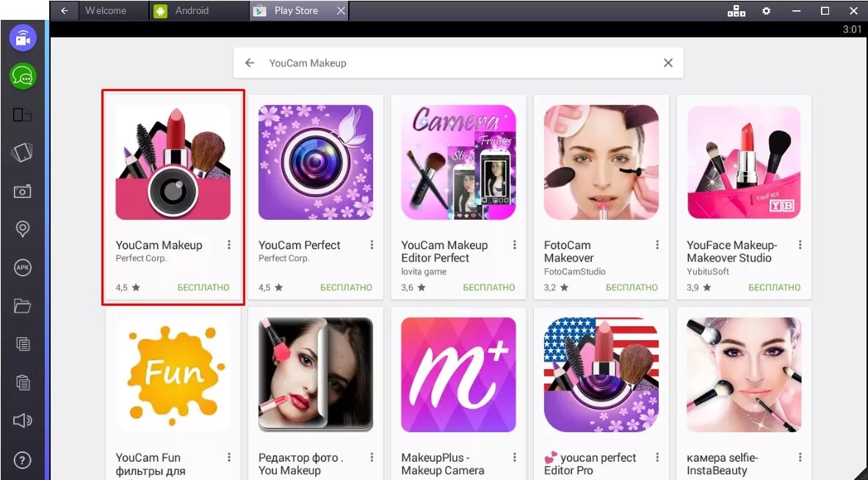Open overflow menu for камера selfie-InstaBeauty

tap(800, 457)
